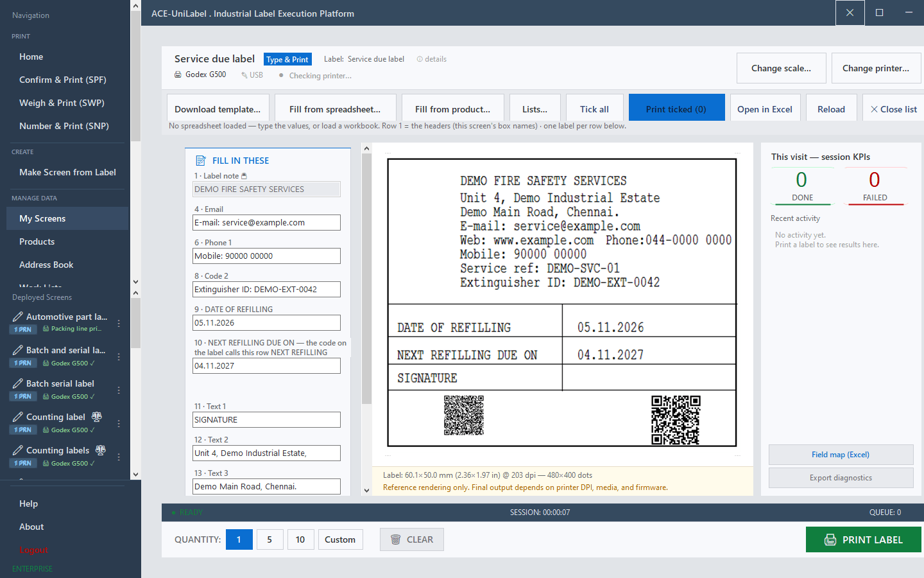Click the pencil icon beside Automotive part label
The height and width of the screenshot is (578, 924).
pos(18,317)
